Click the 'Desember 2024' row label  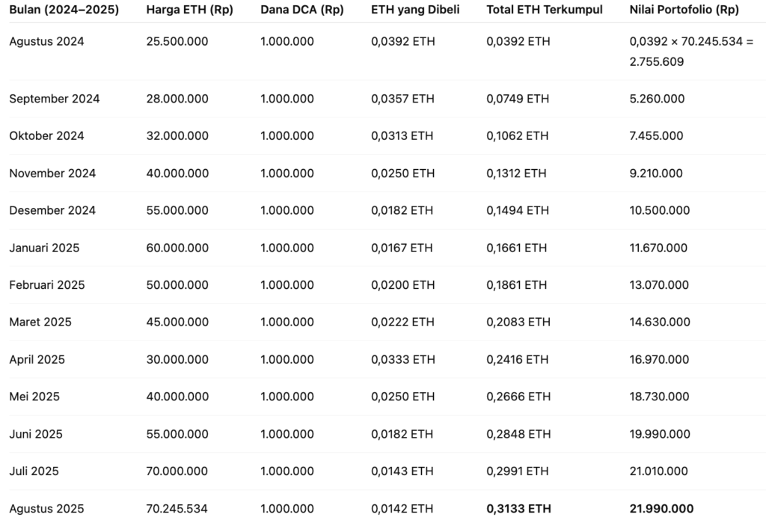coord(52,210)
